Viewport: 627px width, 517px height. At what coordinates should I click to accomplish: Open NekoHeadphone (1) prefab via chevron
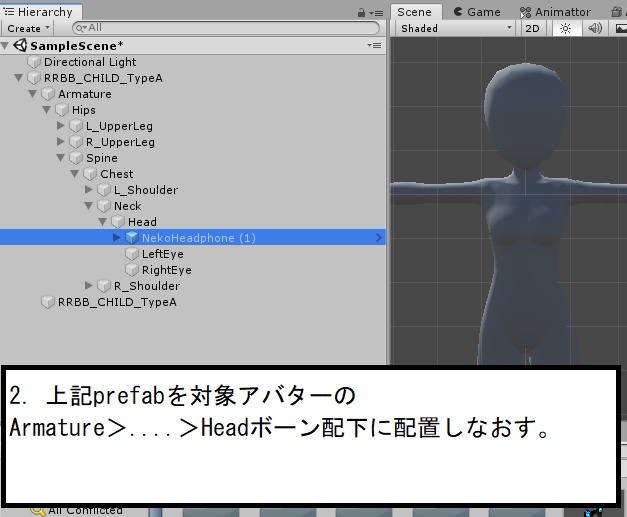379,238
